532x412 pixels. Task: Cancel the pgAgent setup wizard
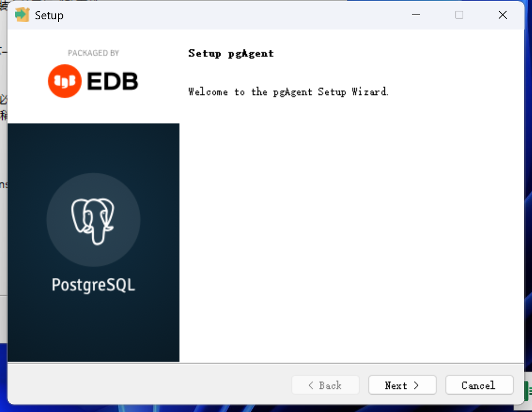pyautogui.click(x=479, y=385)
